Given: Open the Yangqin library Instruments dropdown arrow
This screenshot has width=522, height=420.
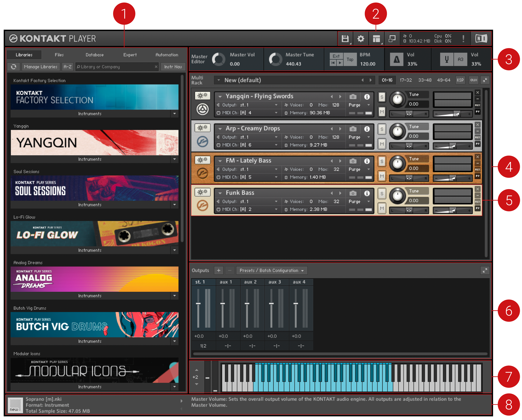Looking at the screenshot, I should point(175,159).
